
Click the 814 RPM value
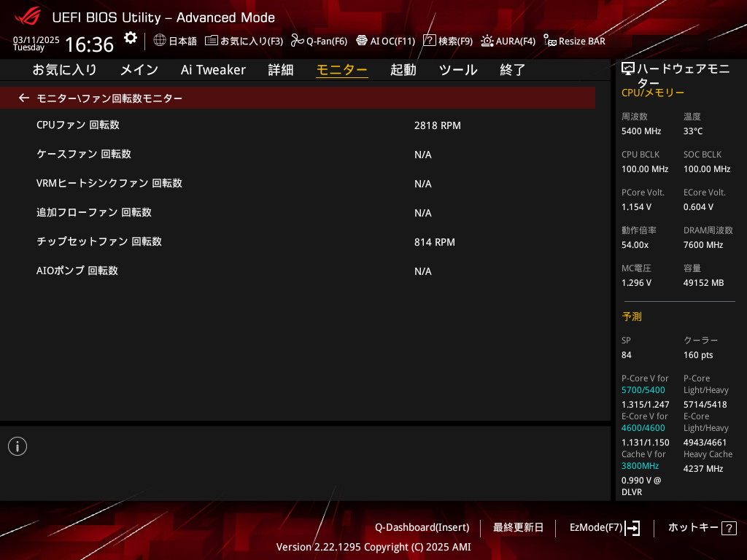(435, 242)
